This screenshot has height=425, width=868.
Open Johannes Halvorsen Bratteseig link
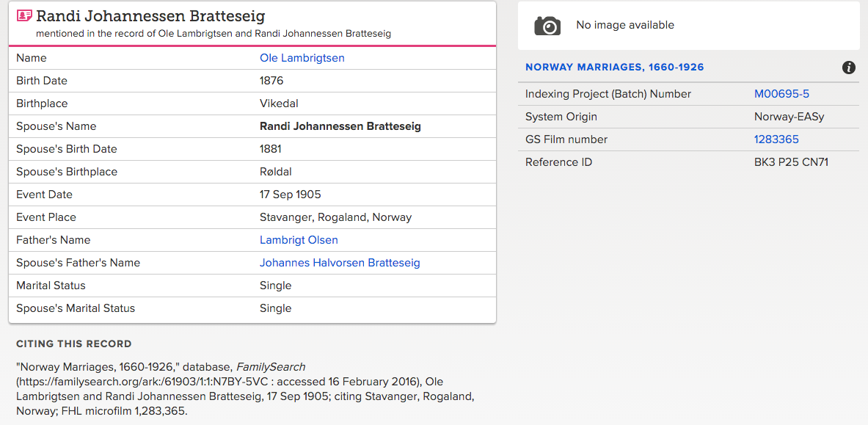pyautogui.click(x=340, y=263)
